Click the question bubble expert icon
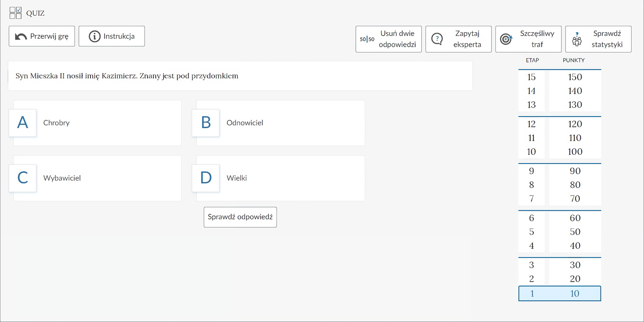644x322 pixels. coord(437,39)
